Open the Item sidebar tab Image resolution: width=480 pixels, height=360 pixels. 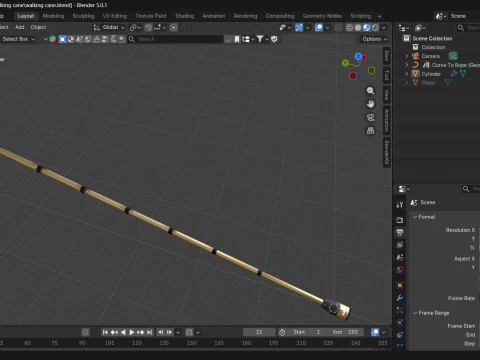[387, 56]
